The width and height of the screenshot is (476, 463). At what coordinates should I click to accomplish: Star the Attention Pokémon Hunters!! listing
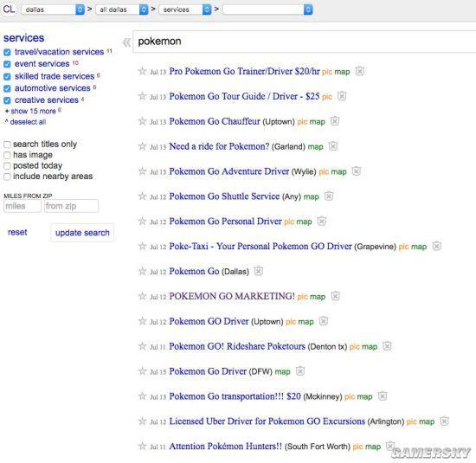click(142, 446)
